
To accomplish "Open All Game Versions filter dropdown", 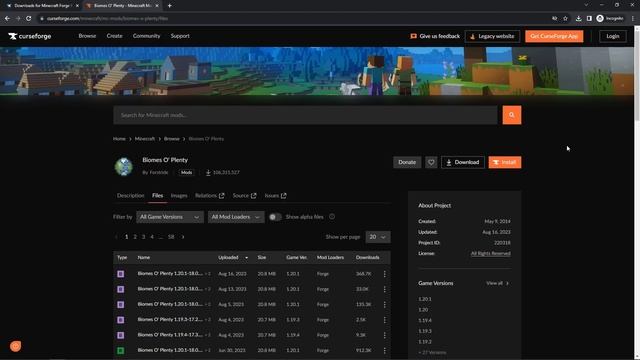I will pyautogui.click(x=170, y=217).
